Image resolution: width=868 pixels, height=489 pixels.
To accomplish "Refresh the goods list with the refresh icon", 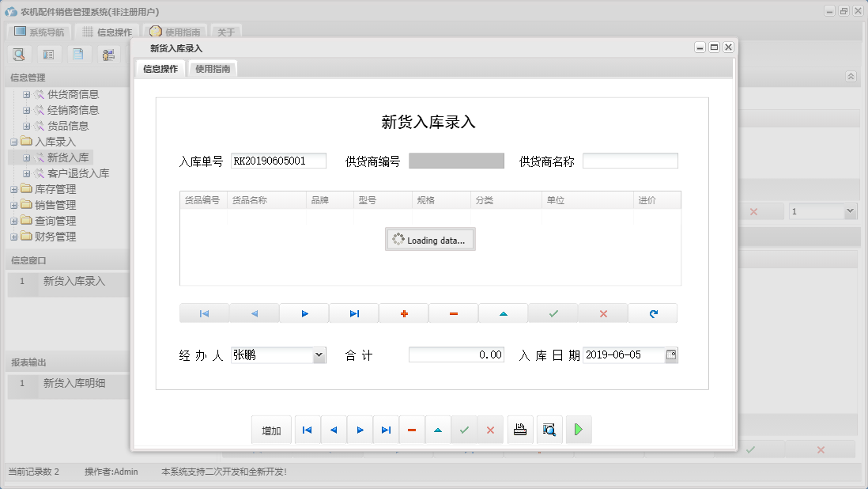I will tap(653, 313).
